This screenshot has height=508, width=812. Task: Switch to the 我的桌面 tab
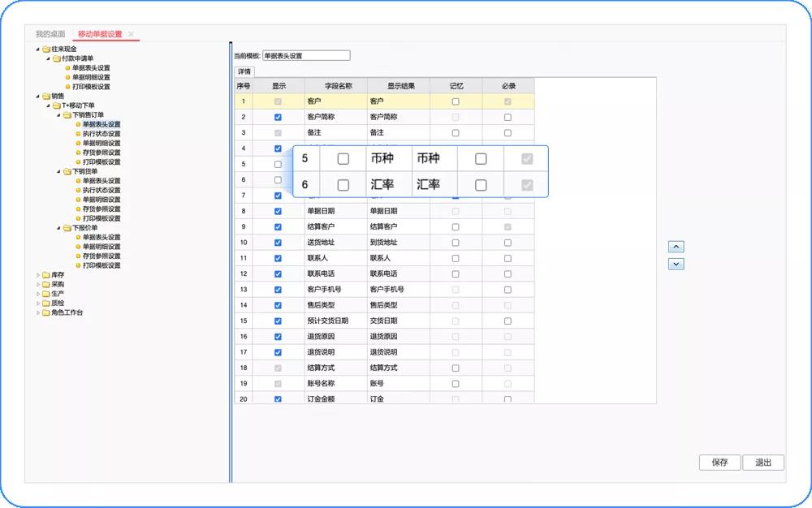pos(50,34)
